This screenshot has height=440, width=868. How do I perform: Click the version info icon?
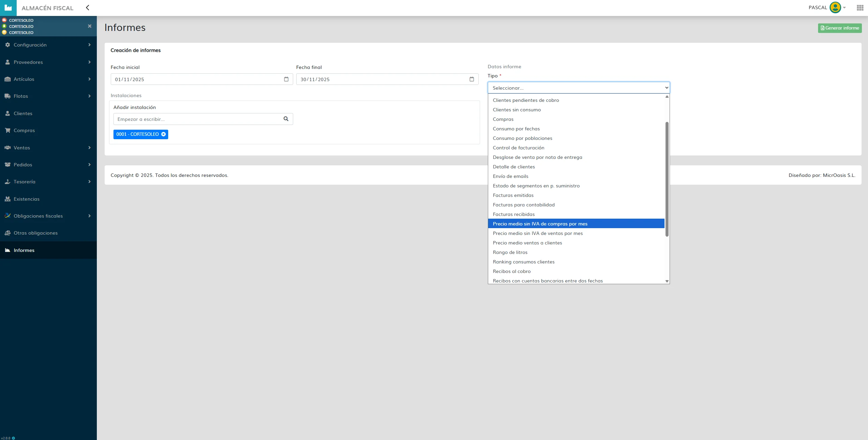click(x=13, y=438)
